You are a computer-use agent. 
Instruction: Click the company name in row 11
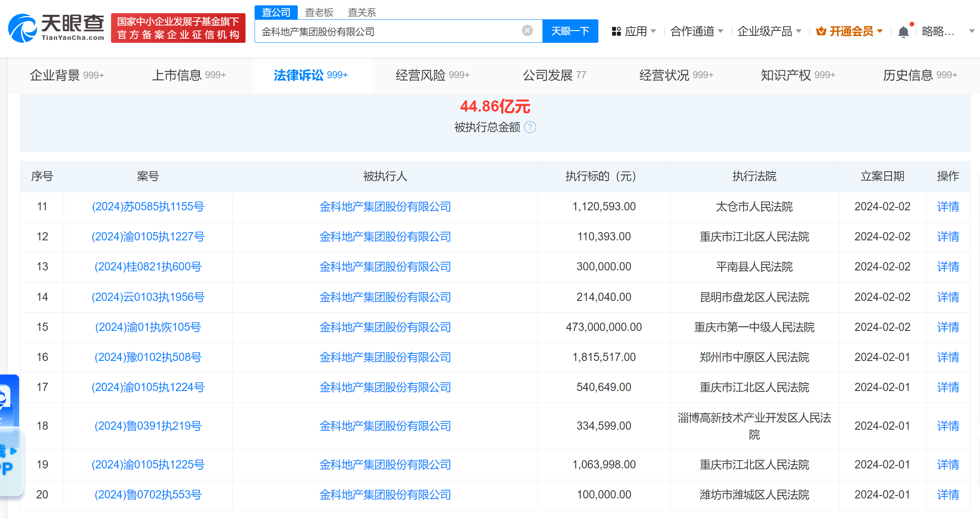point(385,207)
